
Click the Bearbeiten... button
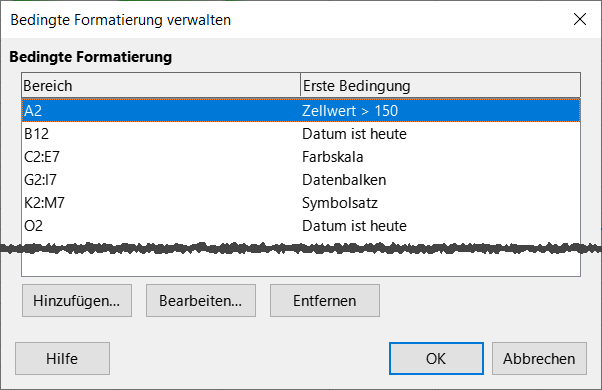coord(201,301)
